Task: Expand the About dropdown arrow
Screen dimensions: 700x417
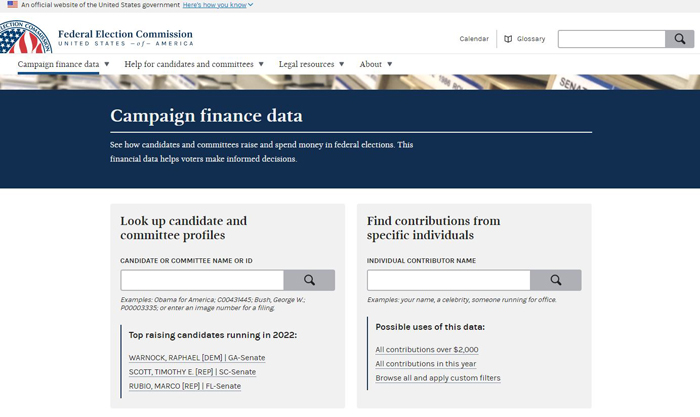Action: click(x=390, y=64)
